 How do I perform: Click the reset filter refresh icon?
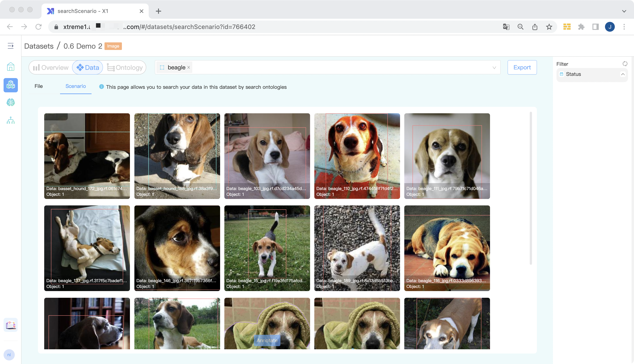click(x=625, y=64)
